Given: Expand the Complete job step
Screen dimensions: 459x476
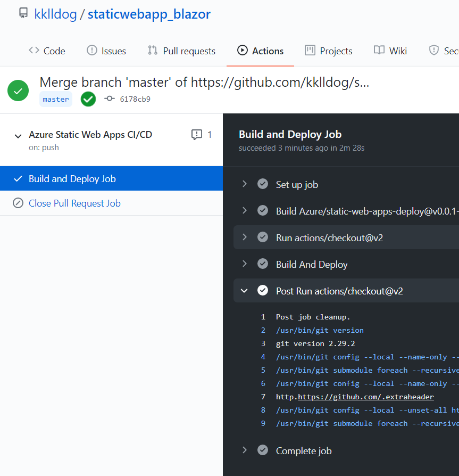Looking at the screenshot, I should [245, 450].
